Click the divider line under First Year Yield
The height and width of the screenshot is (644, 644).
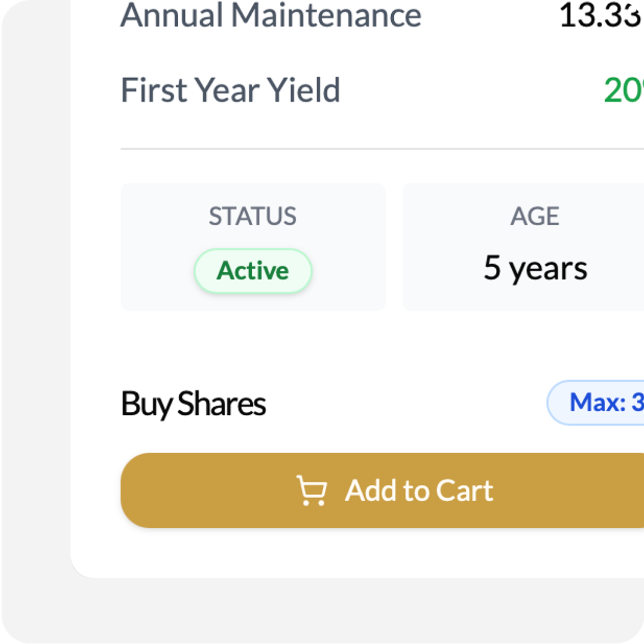point(377,149)
